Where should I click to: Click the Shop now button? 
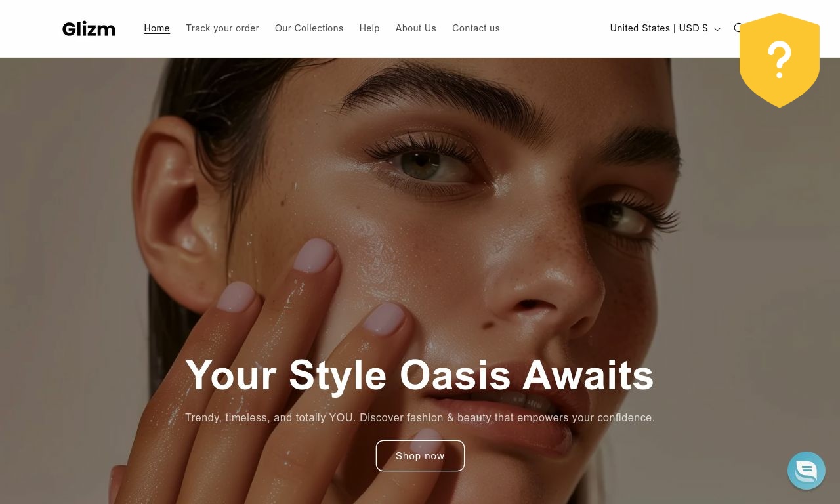point(420,455)
